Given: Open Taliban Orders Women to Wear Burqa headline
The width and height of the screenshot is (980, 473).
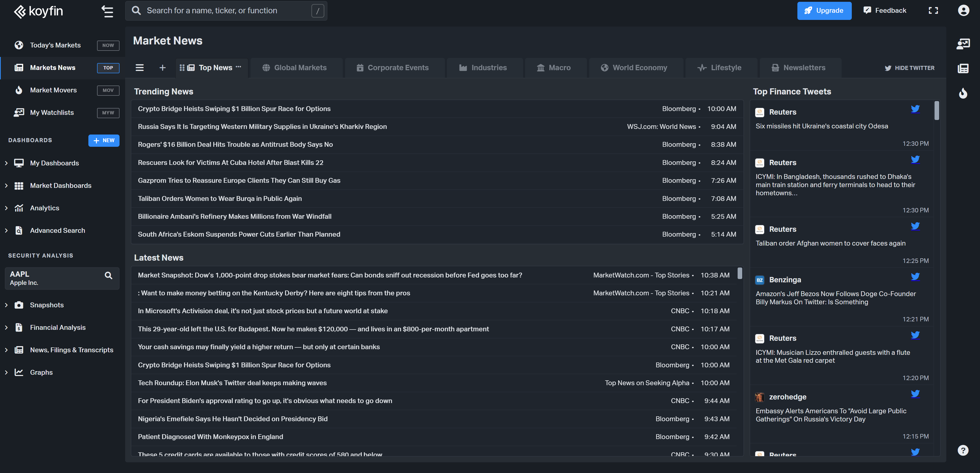Looking at the screenshot, I should point(219,199).
